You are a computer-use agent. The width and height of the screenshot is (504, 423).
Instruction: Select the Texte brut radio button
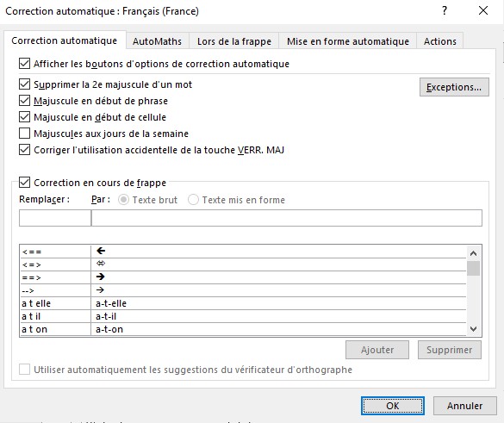coord(123,200)
